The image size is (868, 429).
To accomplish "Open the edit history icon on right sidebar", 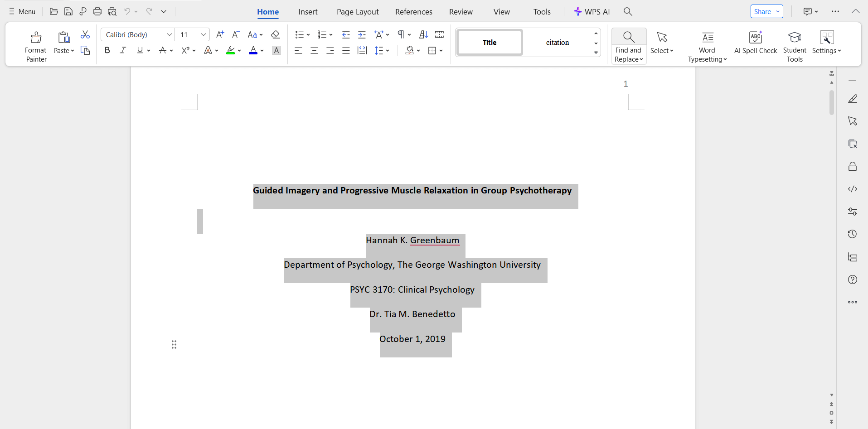I will pos(853,234).
